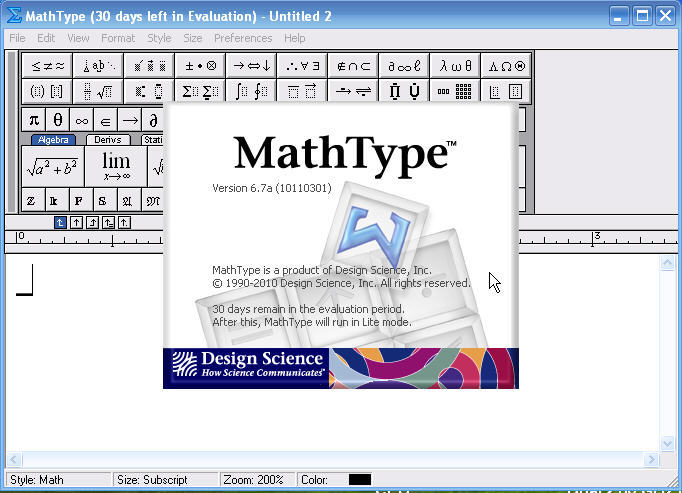The width and height of the screenshot is (682, 493).
Task: Open the arrow symbols palette
Action: [x=251, y=66]
